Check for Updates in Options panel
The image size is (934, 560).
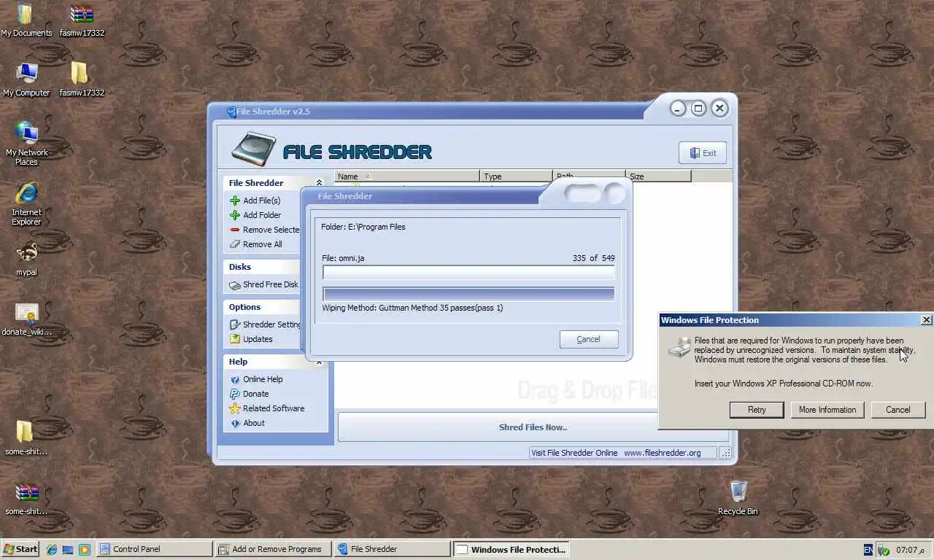pos(251,339)
